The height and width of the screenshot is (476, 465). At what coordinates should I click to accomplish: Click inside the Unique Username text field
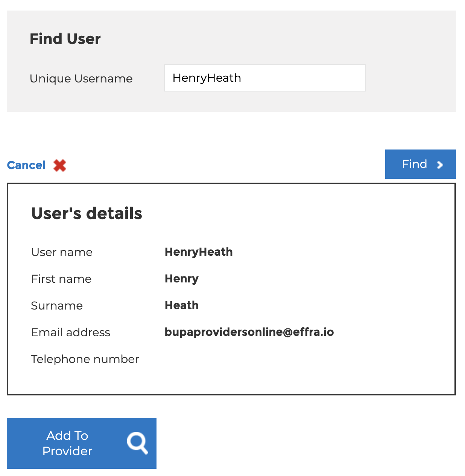264,78
